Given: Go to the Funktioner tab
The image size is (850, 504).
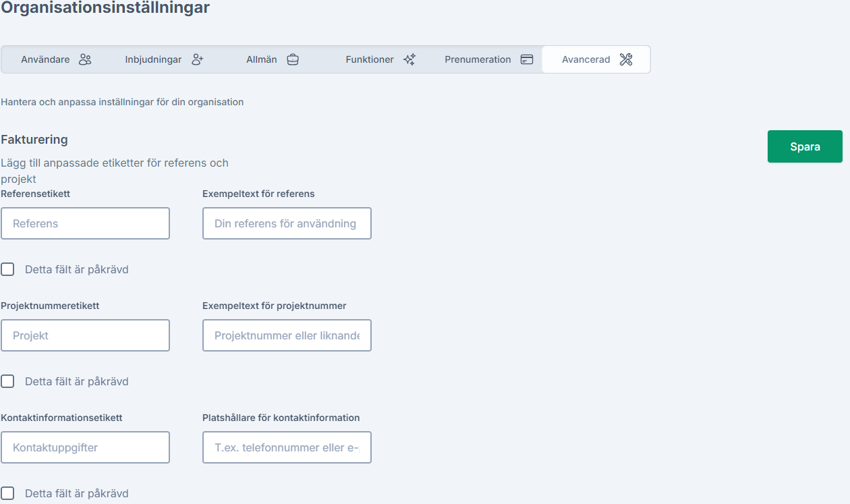Looking at the screenshot, I should click(380, 59).
